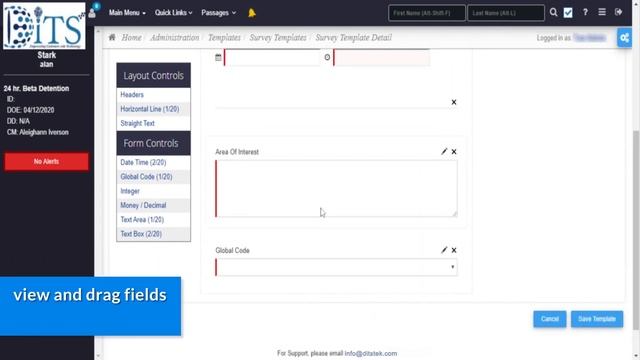Click the Home icon in breadcrumb
The width and height of the screenshot is (640, 360).
tap(112, 38)
